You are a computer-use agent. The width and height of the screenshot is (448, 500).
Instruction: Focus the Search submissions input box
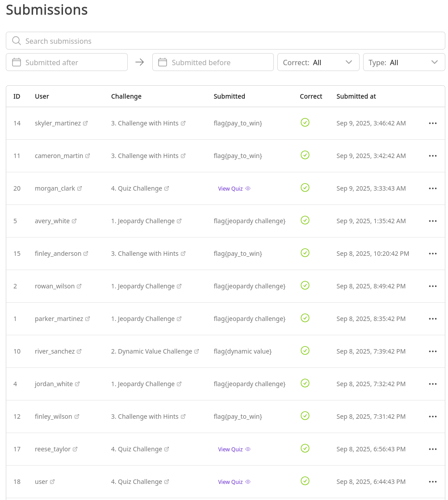[x=232, y=41]
